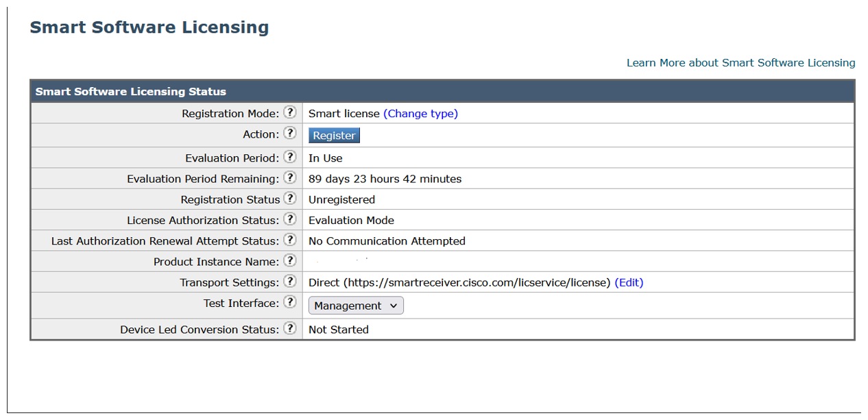Open help for Registration Mode
Image resolution: width=868 pixels, height=420 pixels.
pos(290,113)
